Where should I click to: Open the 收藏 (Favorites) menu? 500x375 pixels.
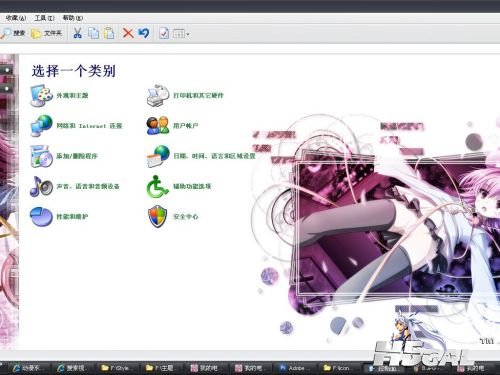[x=15, y=18]
